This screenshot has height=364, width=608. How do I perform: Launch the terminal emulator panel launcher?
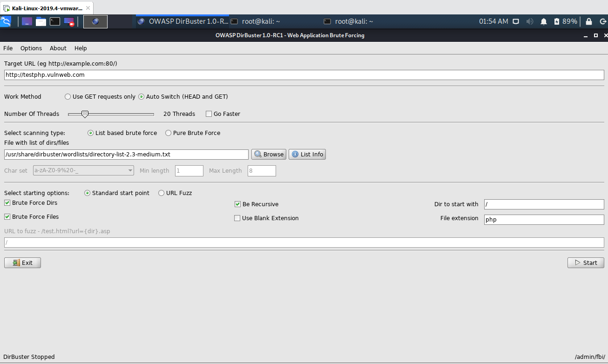(55, 21)
